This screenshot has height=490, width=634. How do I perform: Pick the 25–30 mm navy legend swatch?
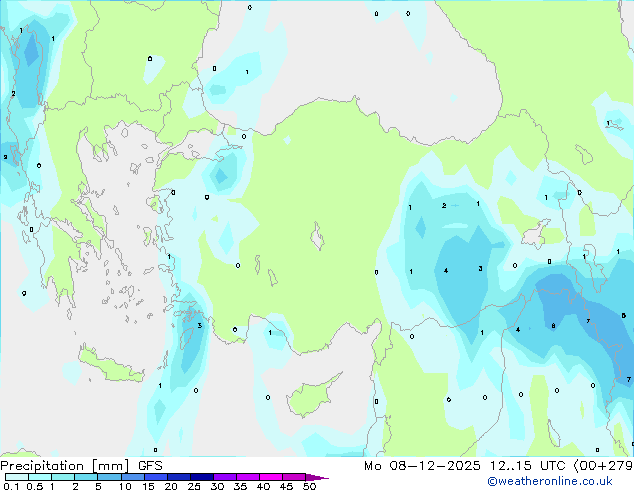[202, 477]
